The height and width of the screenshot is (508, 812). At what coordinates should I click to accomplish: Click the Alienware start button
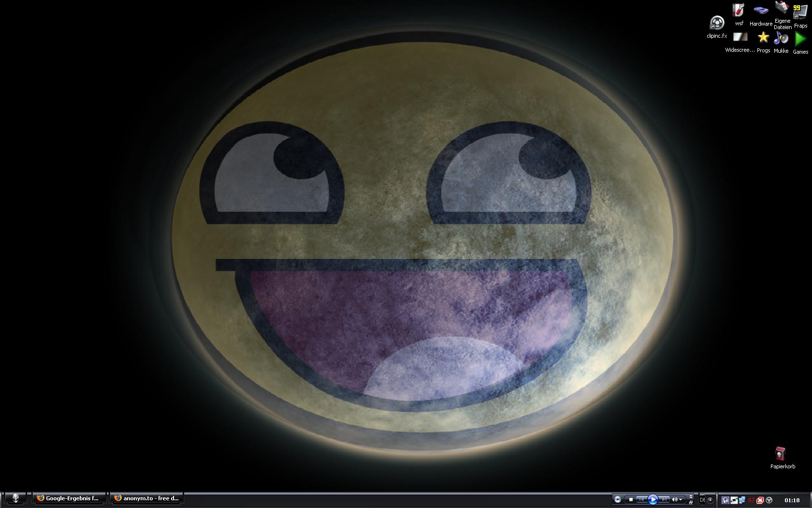tap(15, 498)
